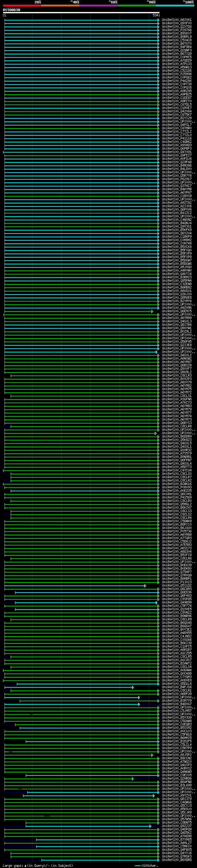Click the short cyan alignment bar for UniRef100_Q5I1D2

click(75, 586)
